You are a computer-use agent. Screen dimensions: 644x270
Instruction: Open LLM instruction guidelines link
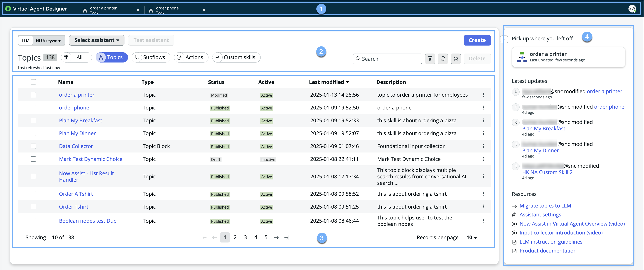tap(551, 242)
